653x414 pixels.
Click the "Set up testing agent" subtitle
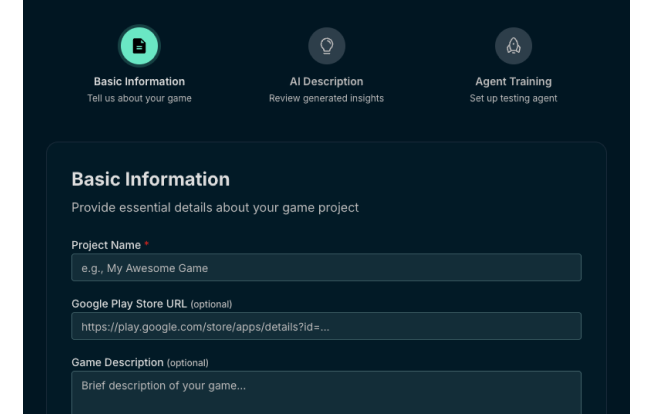[x=513, y=98]
